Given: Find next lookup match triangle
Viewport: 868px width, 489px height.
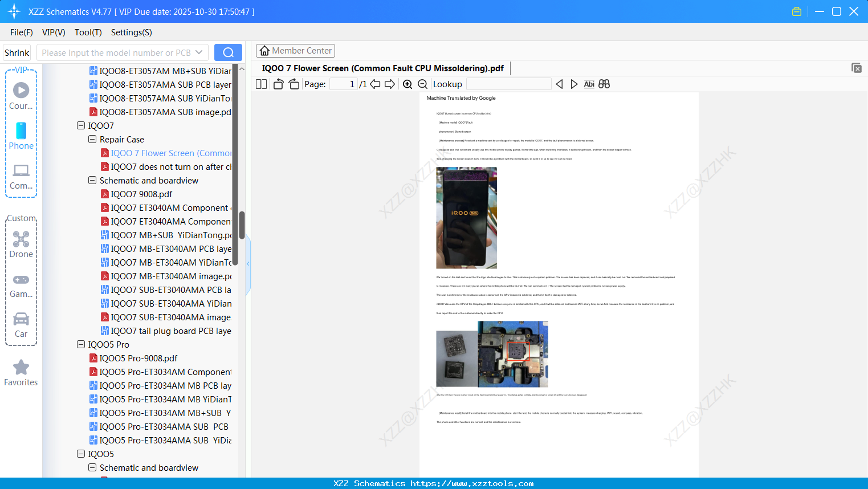Looking at the screenshot, I should (574, 84).
